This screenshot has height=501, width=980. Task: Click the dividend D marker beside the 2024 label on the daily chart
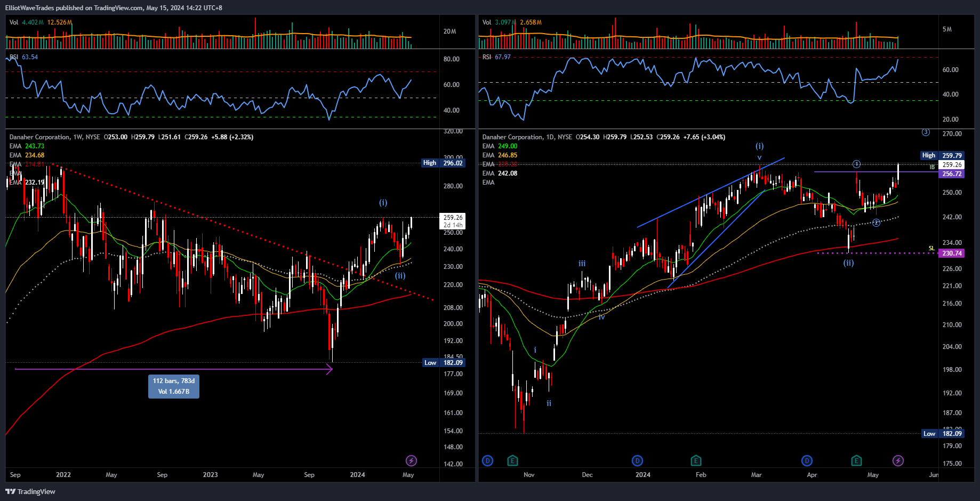[x=637, y=460]
